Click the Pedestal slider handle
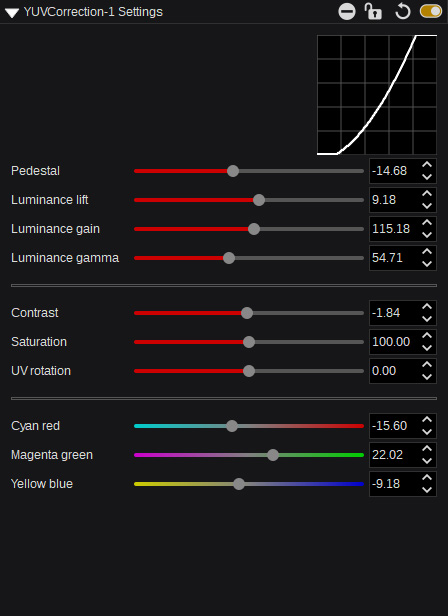Image resolution: width=448 pixels, height=616 pixels. (233, 171)
